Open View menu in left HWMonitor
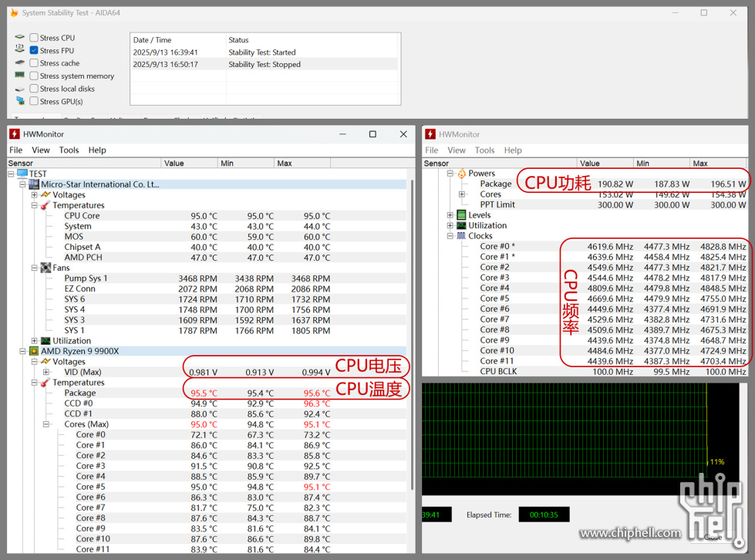The width and height of the screenshot is (755, 560). coord(41,150)
